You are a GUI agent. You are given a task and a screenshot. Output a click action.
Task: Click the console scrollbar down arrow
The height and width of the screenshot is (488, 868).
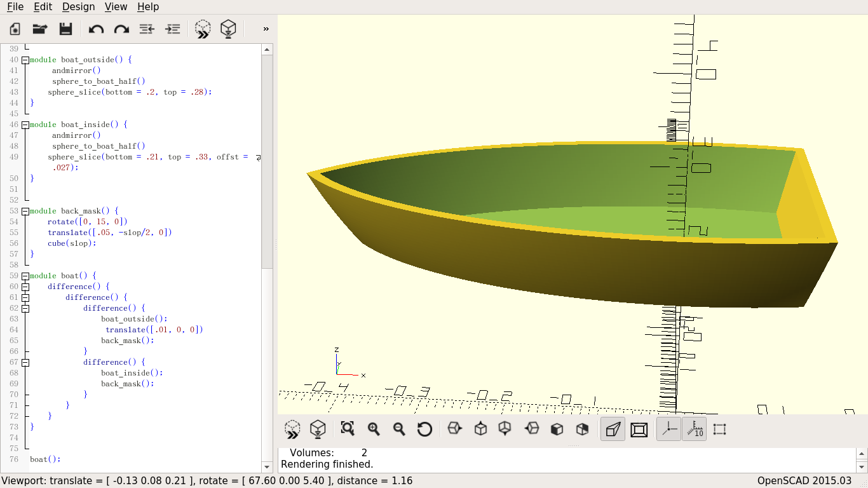(862, 467)
